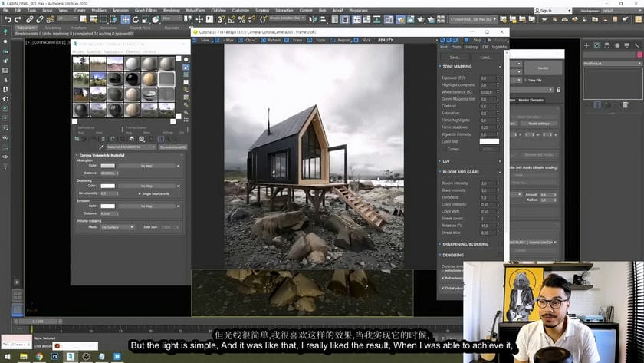The height and width of the screenshot is (363, 644).
Task: Click the Reset settings button
Action: click(538, 124)
